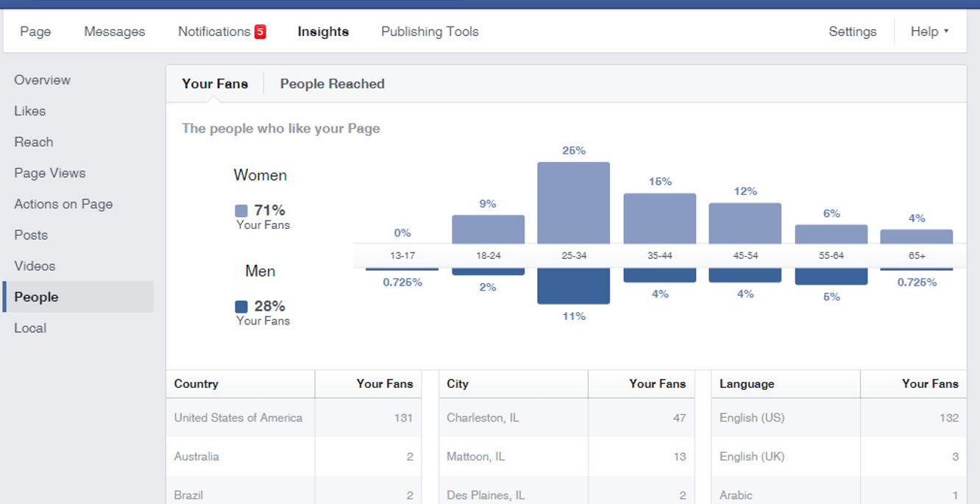Go to the Page menu item
This screenshot has width=980, height=504.
click(x=35, y=31)
